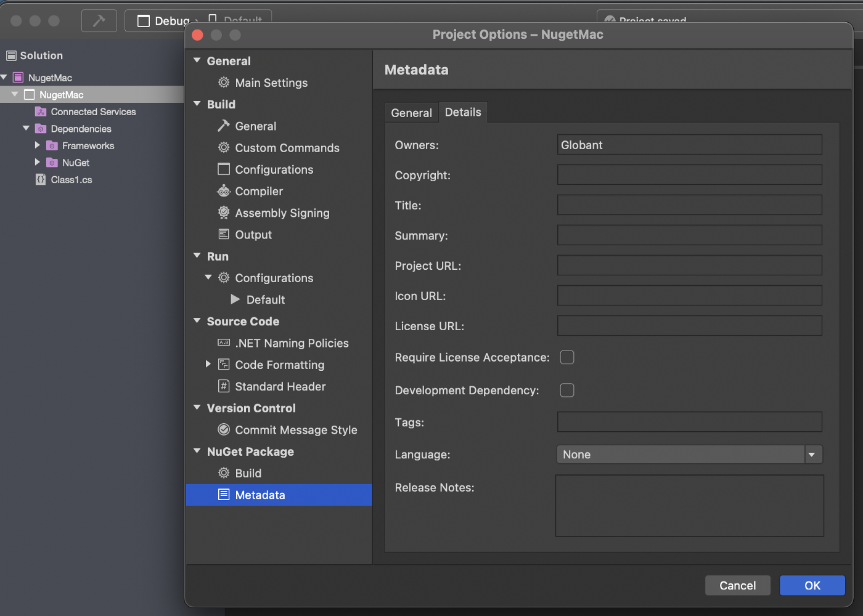The image size is (863, 616).
Task: Collapse the Source Code section
Action: (197, 320)
